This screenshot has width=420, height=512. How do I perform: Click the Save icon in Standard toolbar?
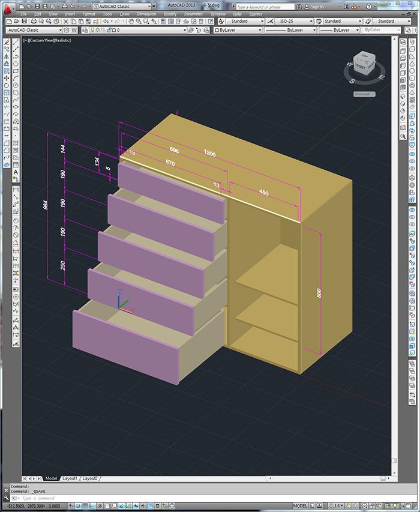(x=25, y=21)
